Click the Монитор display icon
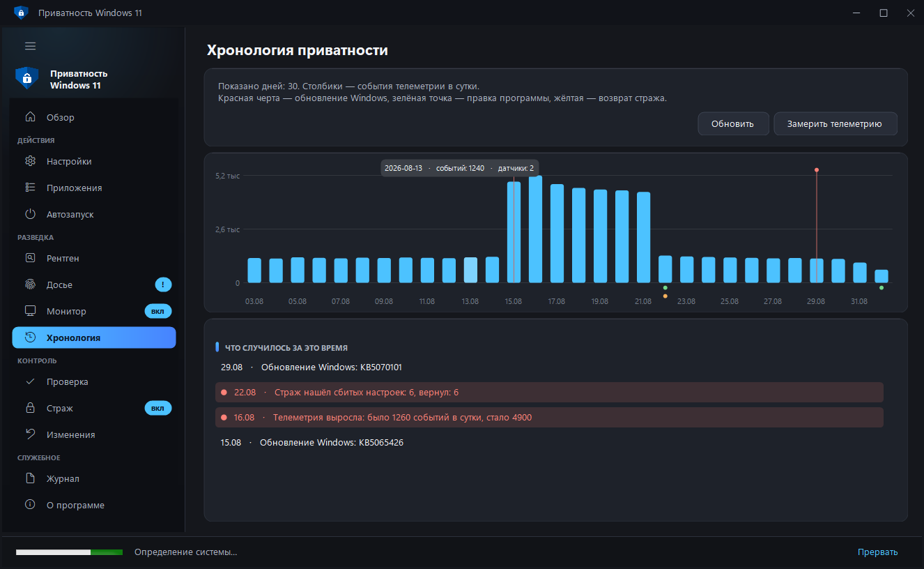Image resolution: width=924 pixels, height=569 pixels. click(30, 311)
